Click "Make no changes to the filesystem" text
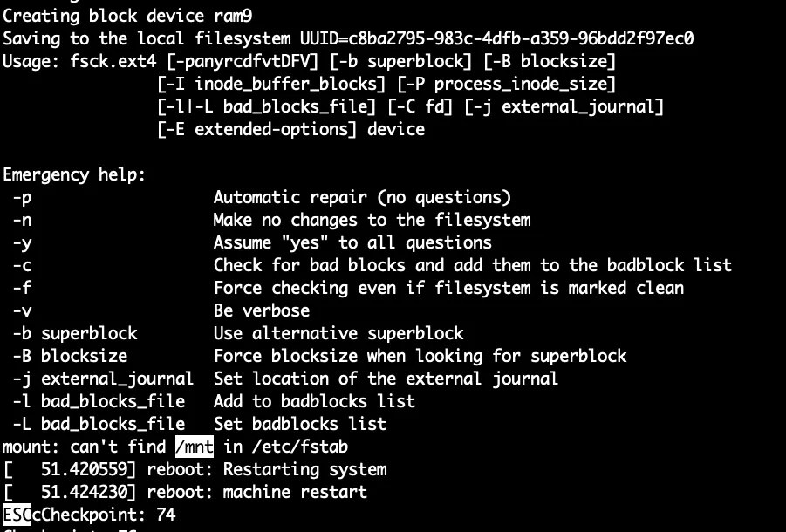Viewport: 786px width, 532px height. 372,220
